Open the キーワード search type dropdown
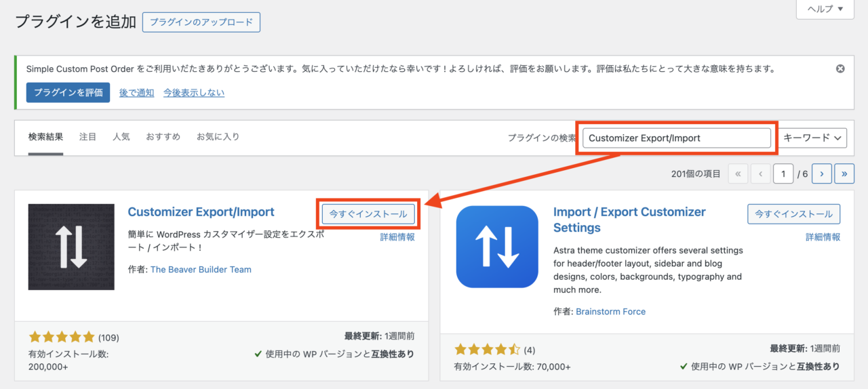This screenshot has height=389, width=868. 813,138
